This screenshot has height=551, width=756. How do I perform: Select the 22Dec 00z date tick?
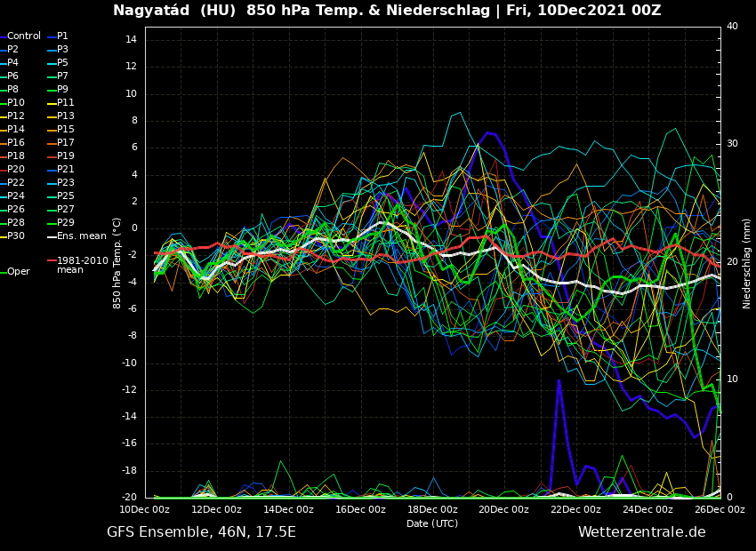point(575,509)
